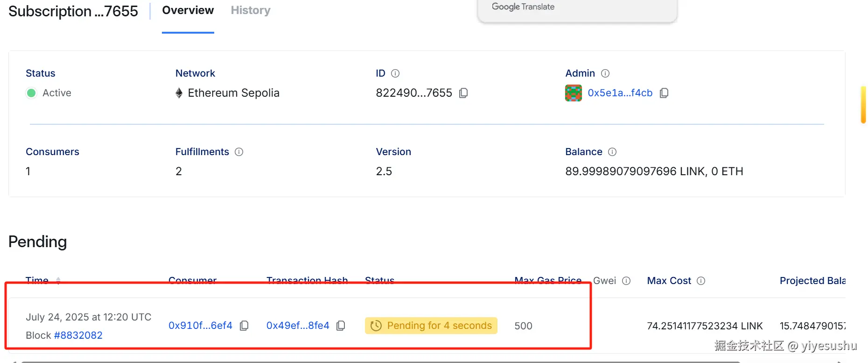The height and width of the screenshot is (363, 868).
Task: Open transaction 0x49ef...8fe4 link
Action: pos(298,326)
